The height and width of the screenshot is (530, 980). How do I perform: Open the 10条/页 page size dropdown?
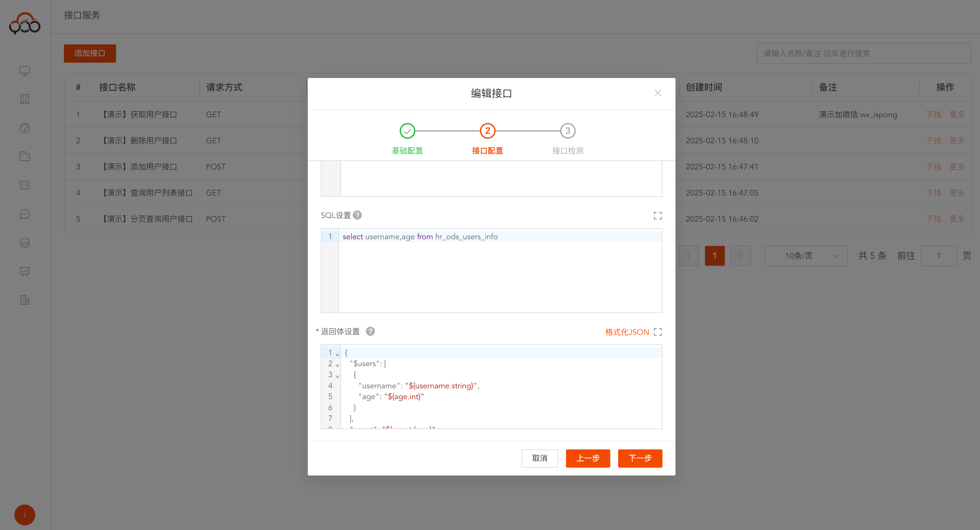[806, 256]
